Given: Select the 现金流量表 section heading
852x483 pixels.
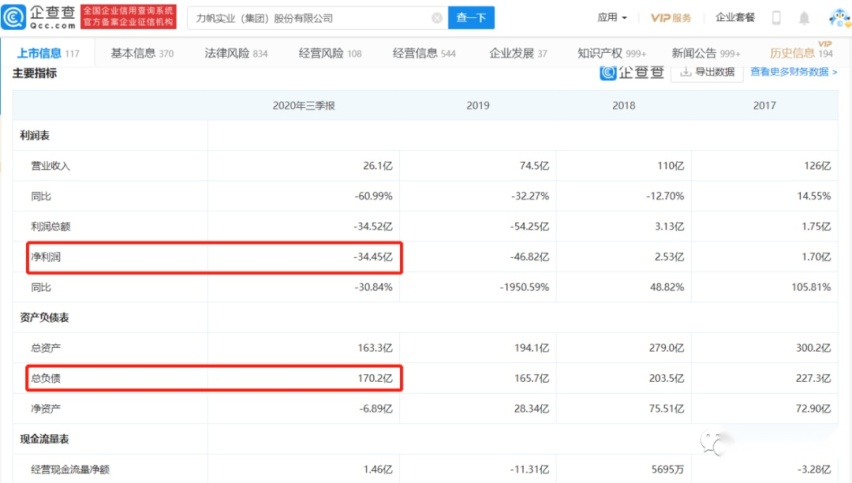Looking at the screenshot, I should coord(45,439).
